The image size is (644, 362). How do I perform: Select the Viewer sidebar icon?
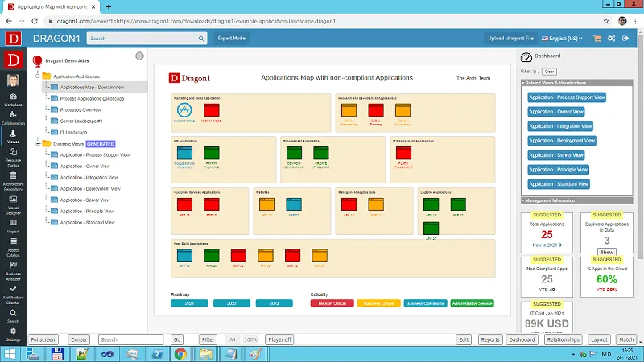pyautogui.click(x=13, y=136)
